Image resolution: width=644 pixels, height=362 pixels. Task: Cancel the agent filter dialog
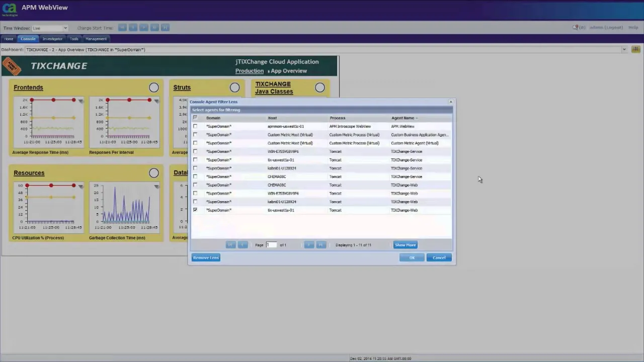tap(439, 257)
